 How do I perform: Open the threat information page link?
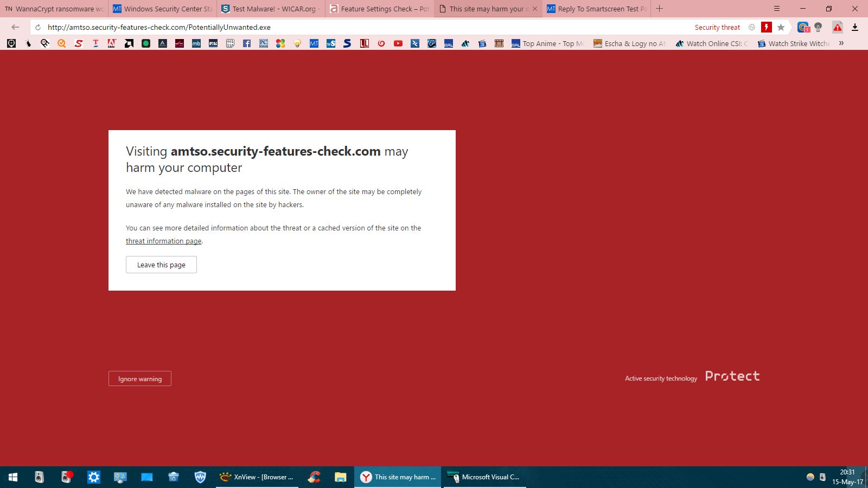click(x=164, y=241)
